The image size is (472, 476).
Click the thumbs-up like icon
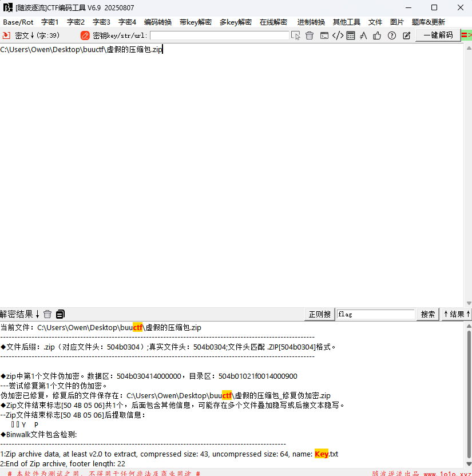377,35
